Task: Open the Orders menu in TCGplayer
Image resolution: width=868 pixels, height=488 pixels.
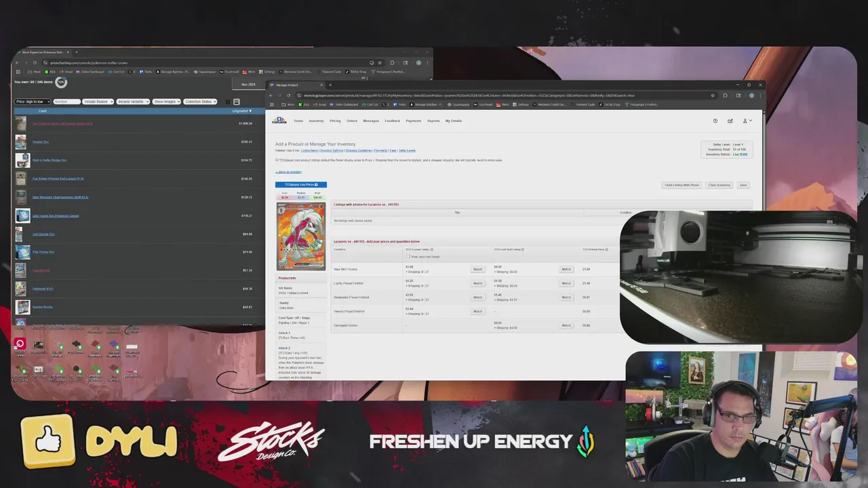Action: [x=352, y=121]
